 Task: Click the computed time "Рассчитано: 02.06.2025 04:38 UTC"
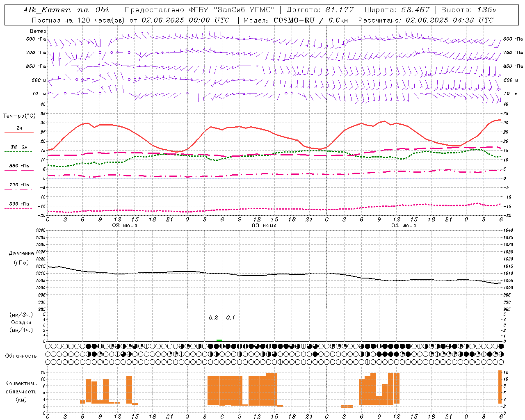pyautogui.click(x=426, y=20)
